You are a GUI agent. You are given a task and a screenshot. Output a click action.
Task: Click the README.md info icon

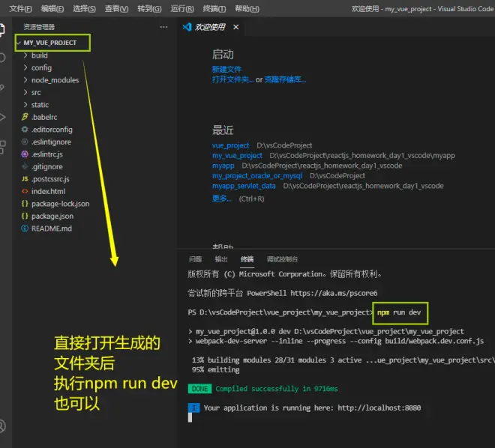point(25,228)
